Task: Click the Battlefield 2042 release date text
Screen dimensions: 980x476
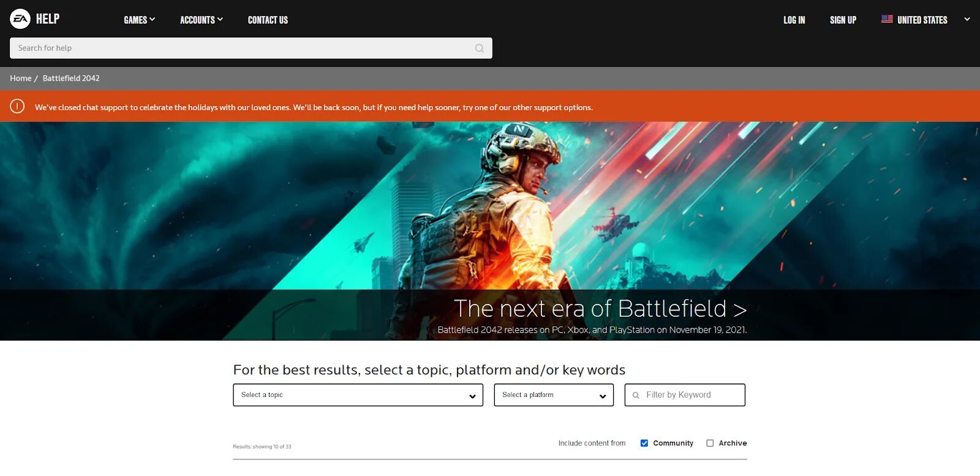Action: pos(592,330)
